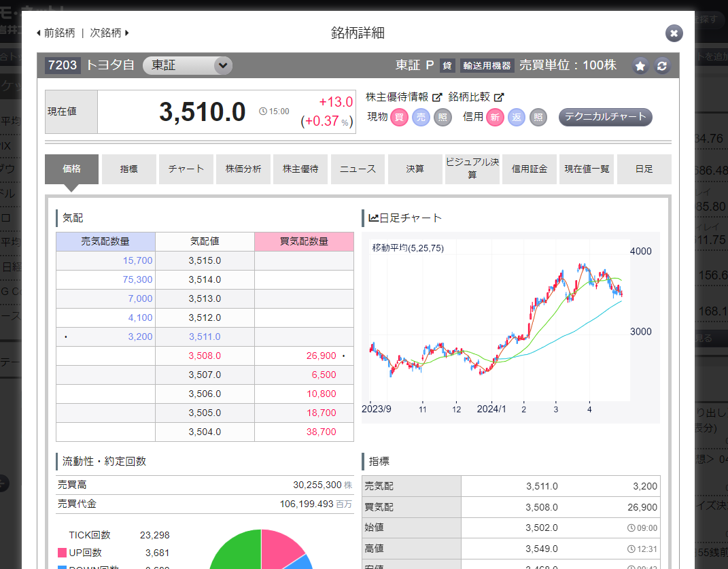Viewport: 728px width, 569px height.
Task: Click bid price 3,506.0
Action: [x=205, y=394]
